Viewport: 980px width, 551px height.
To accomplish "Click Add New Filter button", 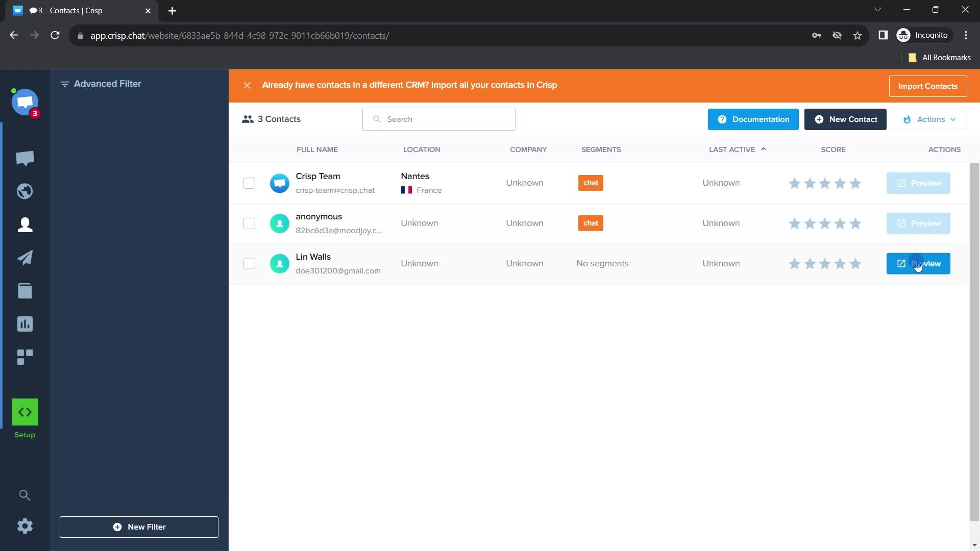I will click(139, 527).
